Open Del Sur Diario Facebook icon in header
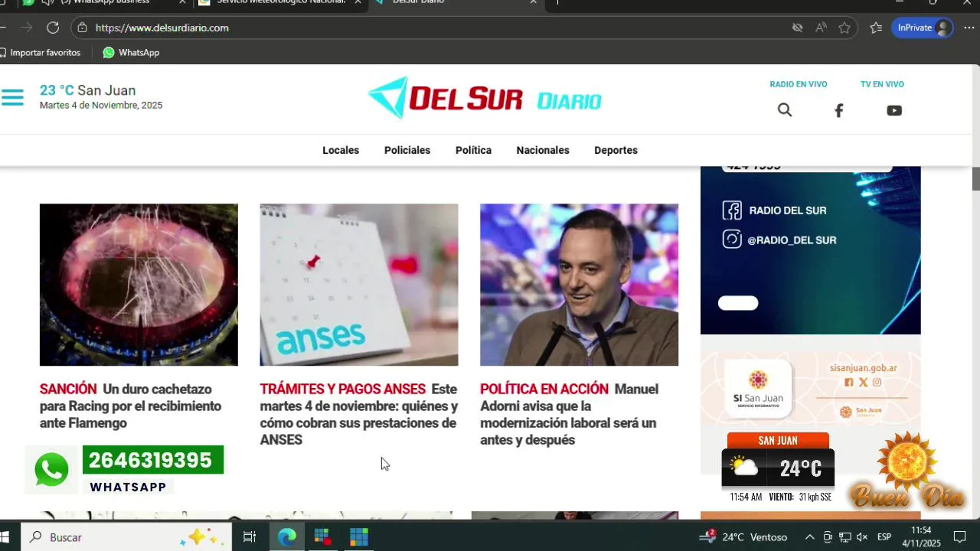Screen dimensions: 980x551 [x=838, y=111]
